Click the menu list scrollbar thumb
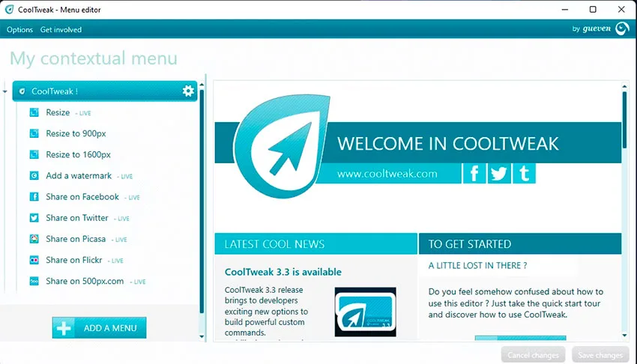 pyautogui.click(x=202, y=201)
